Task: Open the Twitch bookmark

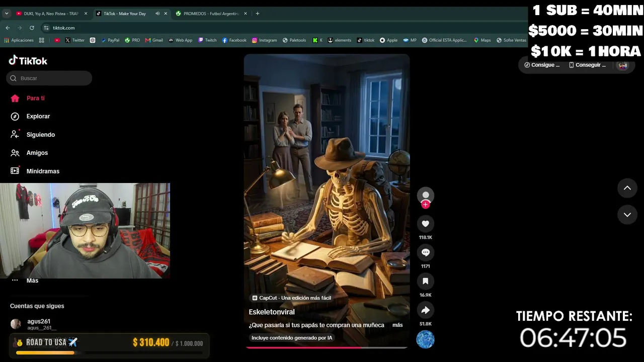Action: [x=207, y=40]
